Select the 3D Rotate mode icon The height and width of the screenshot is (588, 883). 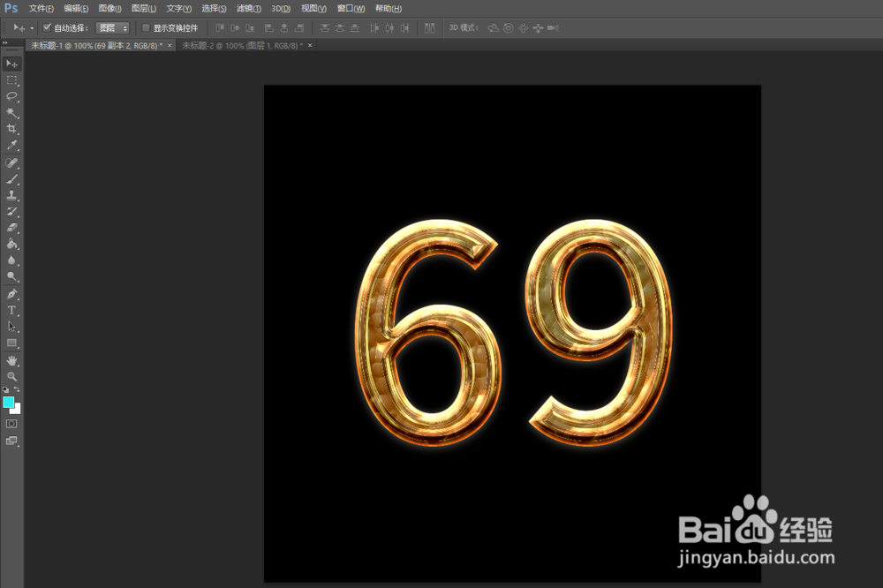(494, 27)
